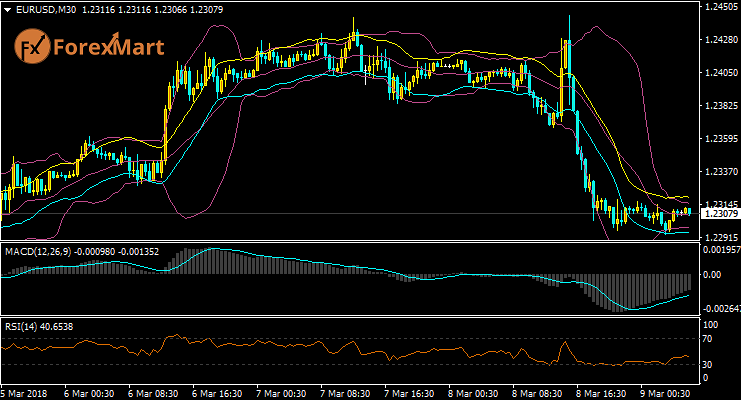Click the RSI 30 level on scale
The width and height of the screenshot is (741, 400).
708,364
